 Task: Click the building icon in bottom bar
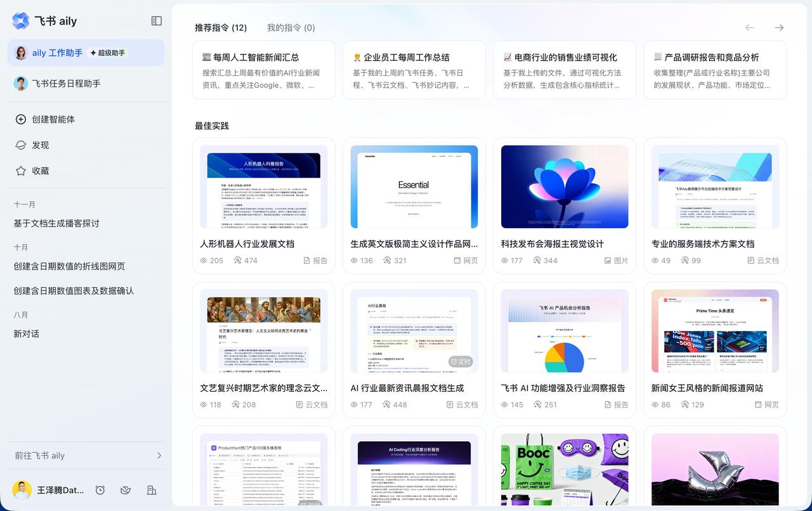[x=152, y=490]
